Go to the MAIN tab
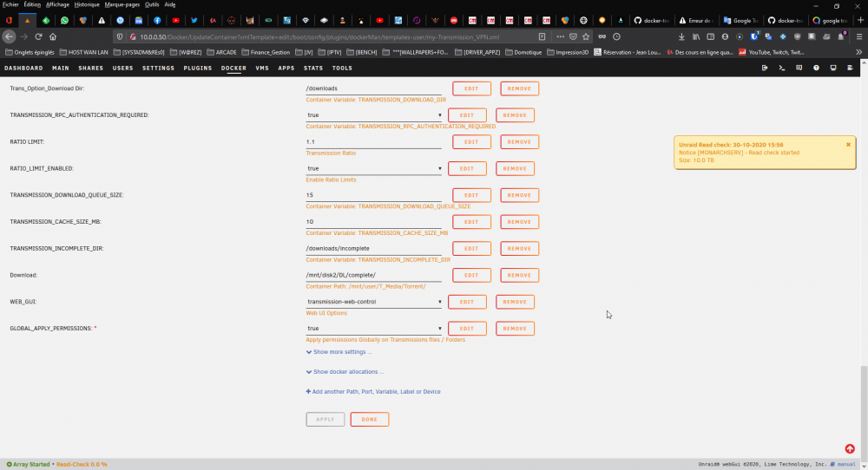The height and width of the screenshot is (470, 868). tap(61, 68)
